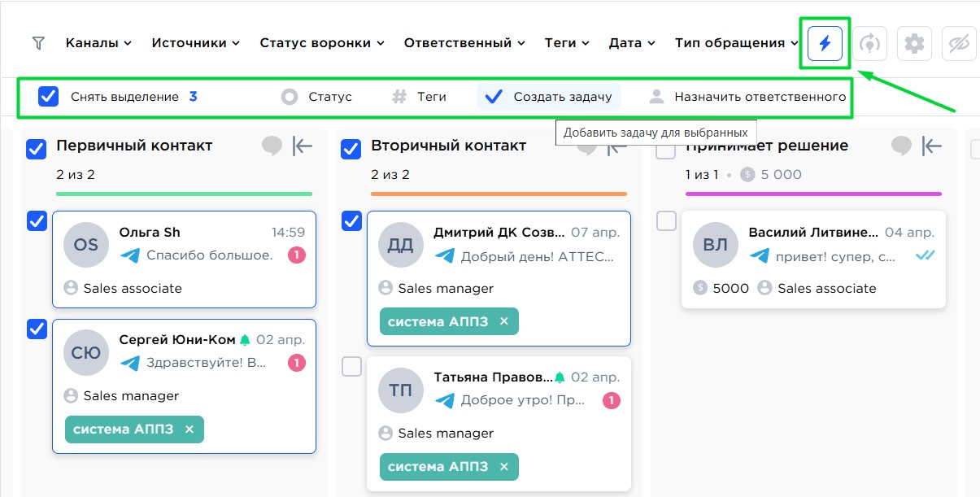980x497 pixels.
Task: Open the Каналы dropdown
Action: [x=98, y=43]
